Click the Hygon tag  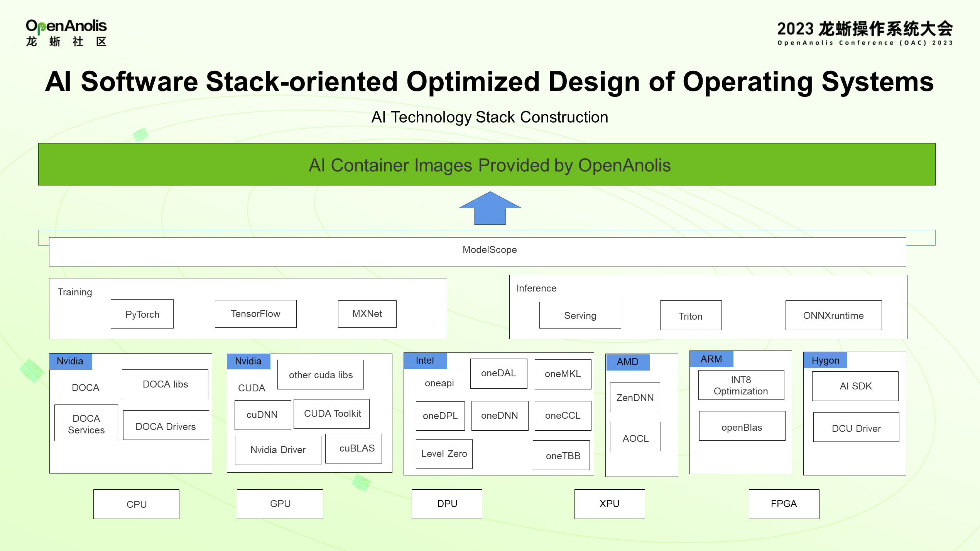coord(826,360)
